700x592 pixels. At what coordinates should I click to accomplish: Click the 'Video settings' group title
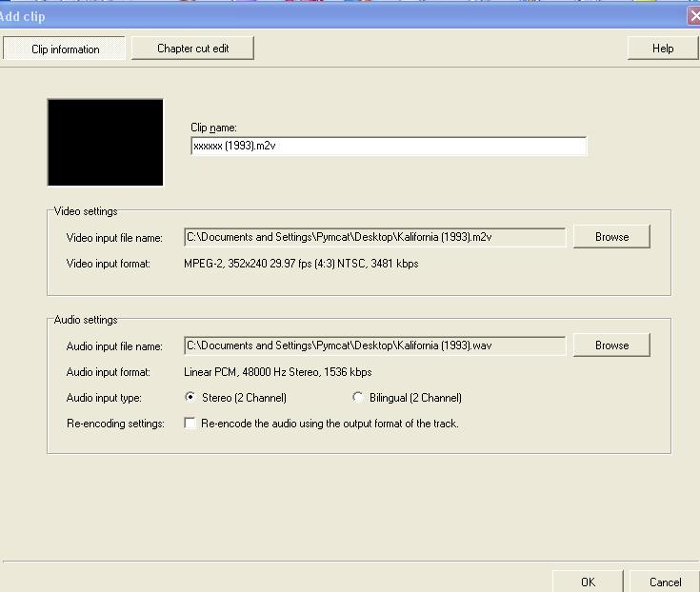pyautogui.click(x=86, y=211)
